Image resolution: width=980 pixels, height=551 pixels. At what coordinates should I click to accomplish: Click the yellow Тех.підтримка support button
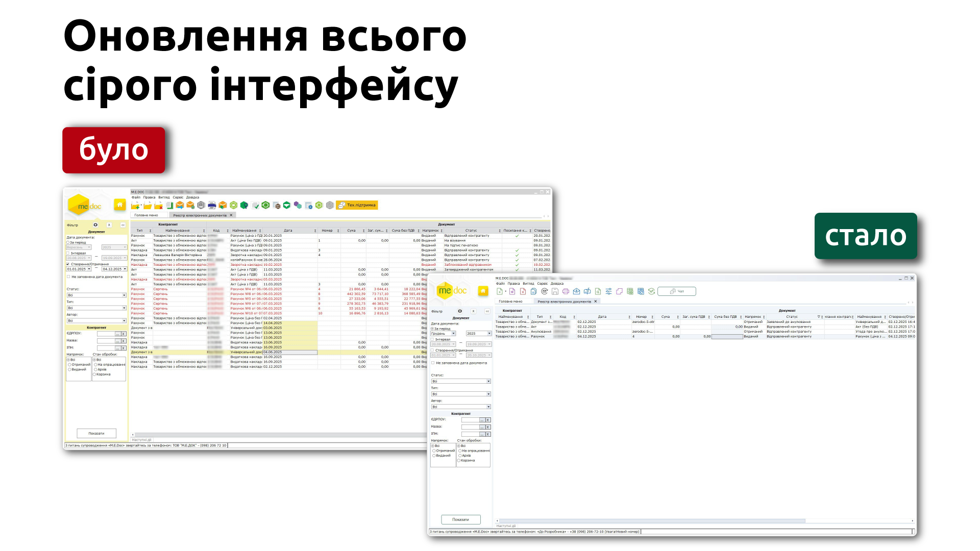[357, 205]
